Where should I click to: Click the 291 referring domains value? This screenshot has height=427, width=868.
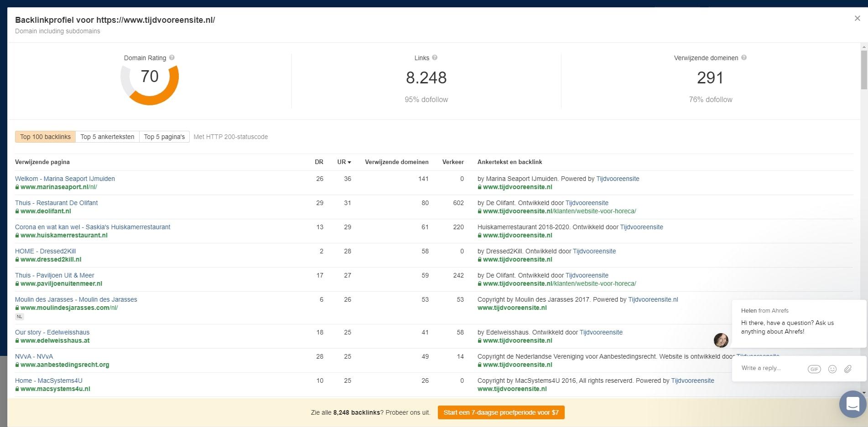[x=710, y=78]
